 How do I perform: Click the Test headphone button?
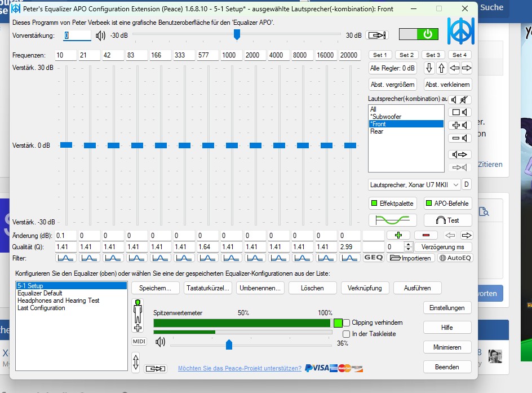(x=448, y=220)
